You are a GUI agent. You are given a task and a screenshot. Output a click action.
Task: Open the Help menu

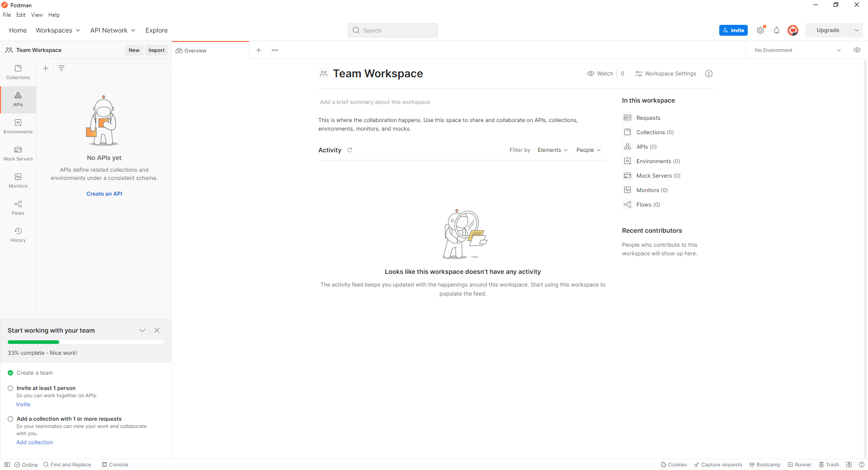coord(54,15)
